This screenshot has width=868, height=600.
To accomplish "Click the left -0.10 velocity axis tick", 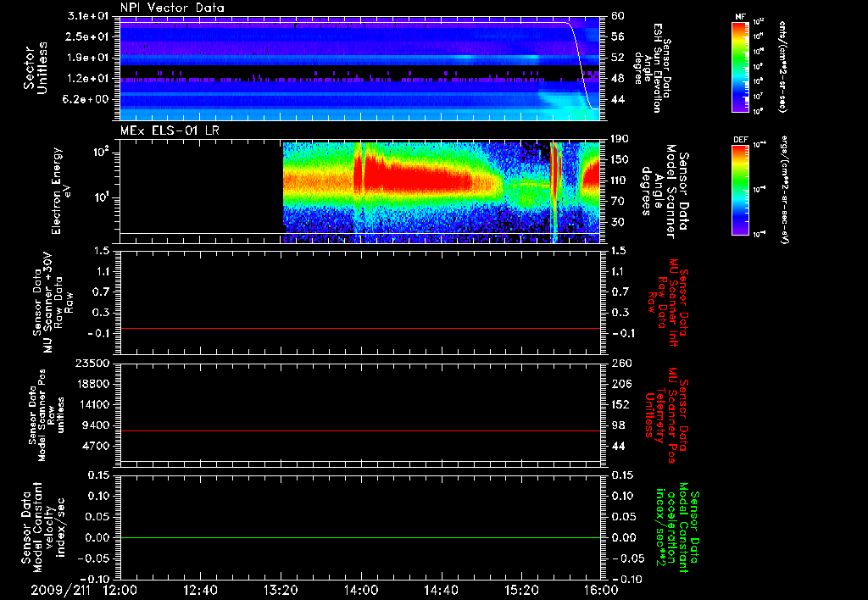I will point(95,579).
